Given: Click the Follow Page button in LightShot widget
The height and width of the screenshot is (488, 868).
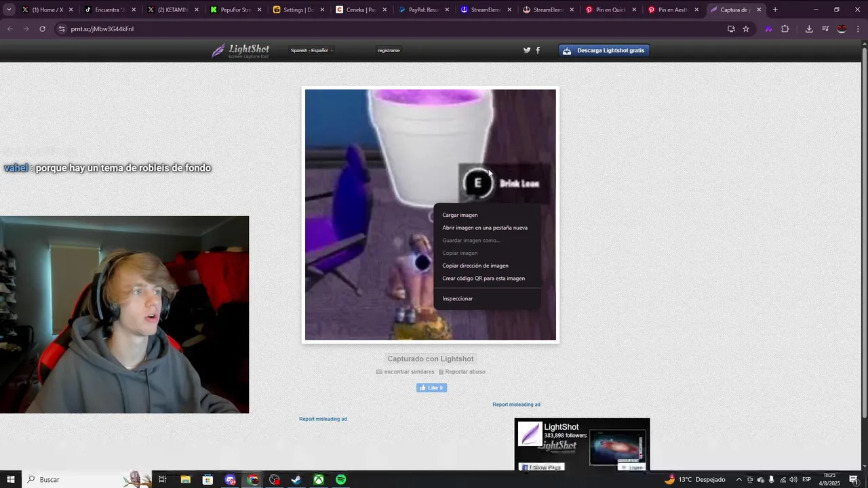Looking at the screenshot, I should click(542, 467).
